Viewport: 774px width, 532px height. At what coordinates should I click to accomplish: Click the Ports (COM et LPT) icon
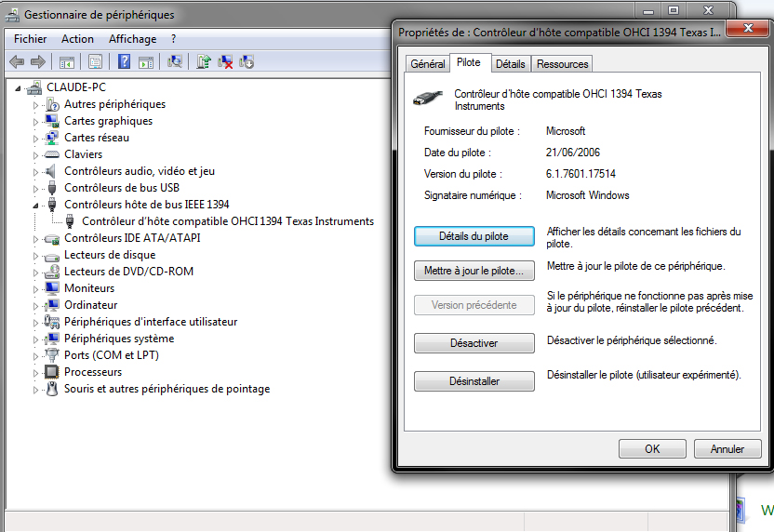[52, 355]
